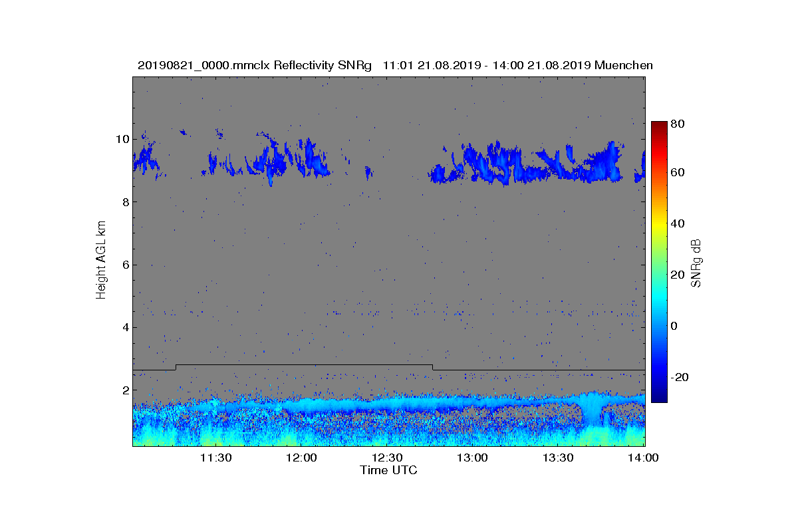This screenshot has height=532, width=798.
Task: Click the funnel-shaped echo near 13:40
Action: coord(591,409)
